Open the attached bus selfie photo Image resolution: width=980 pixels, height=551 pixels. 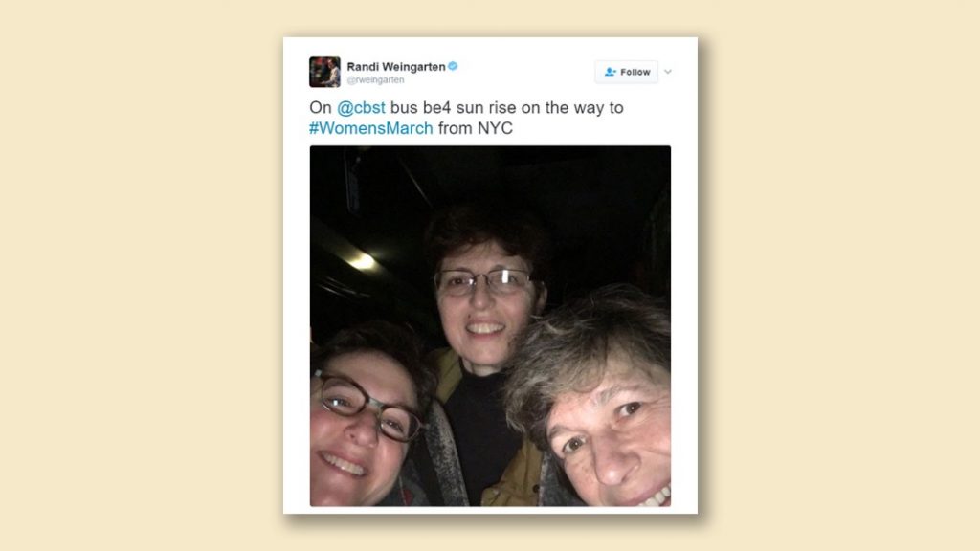click(490, 325)
